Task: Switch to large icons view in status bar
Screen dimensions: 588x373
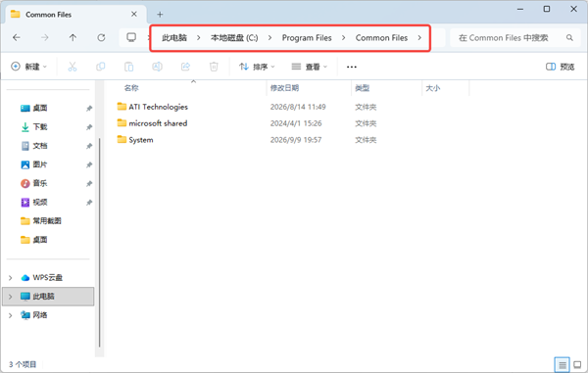Action: pyautogui.click(x=577, y=365)
